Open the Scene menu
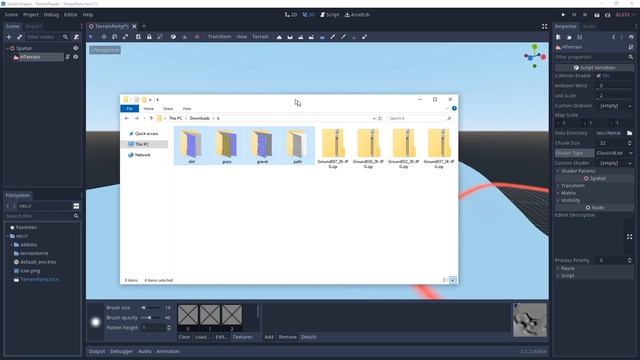The height and width of the screenshot is (360, 640). point(11,15)
